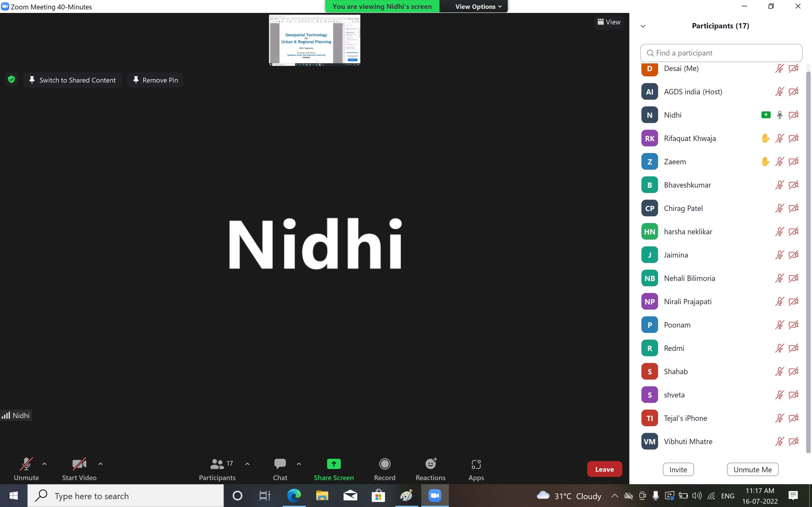Toggle Start Video camera button
This screenshot has width=812, height=507.
pos(79,464)
